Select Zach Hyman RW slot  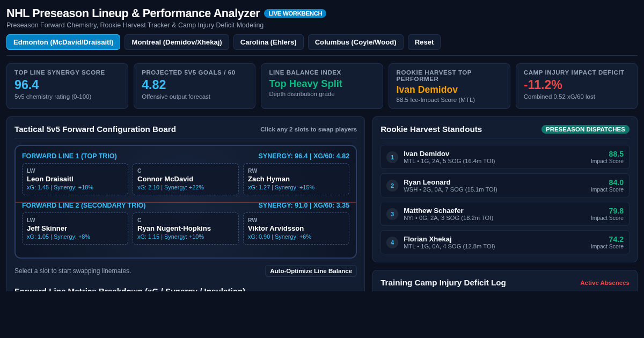tap(296, 179)
